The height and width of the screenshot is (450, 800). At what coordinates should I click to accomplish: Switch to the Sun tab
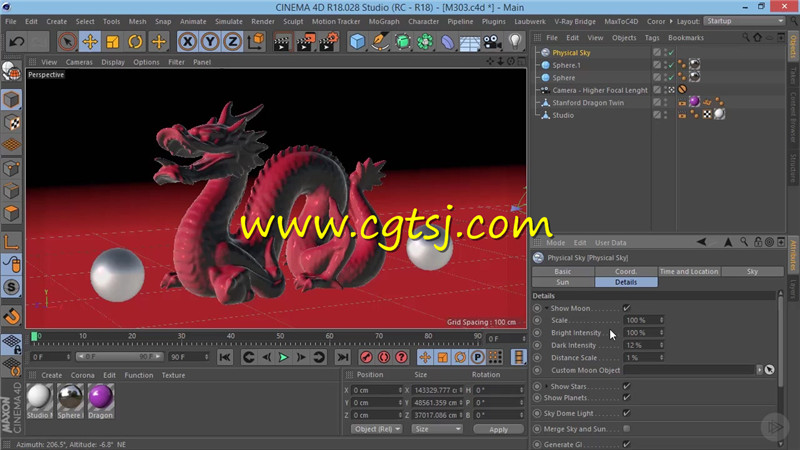(x=563, y=282)
